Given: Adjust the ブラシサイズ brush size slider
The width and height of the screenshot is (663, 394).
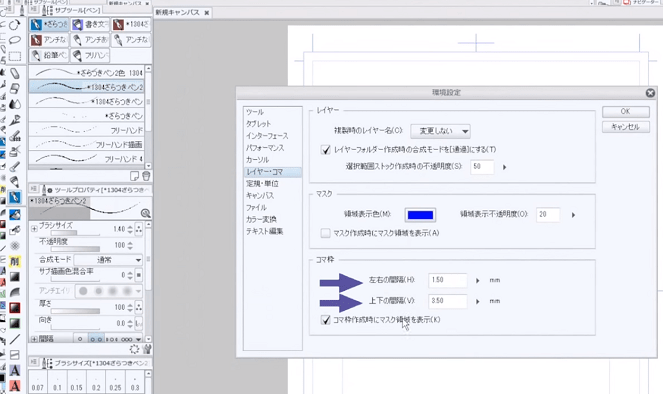Looking at the screenshot, I should click(x=75, y=233).
